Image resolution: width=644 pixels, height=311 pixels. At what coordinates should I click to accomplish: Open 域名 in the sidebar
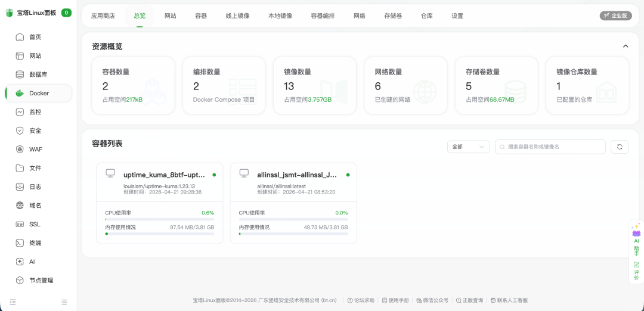tap(38, 206)
